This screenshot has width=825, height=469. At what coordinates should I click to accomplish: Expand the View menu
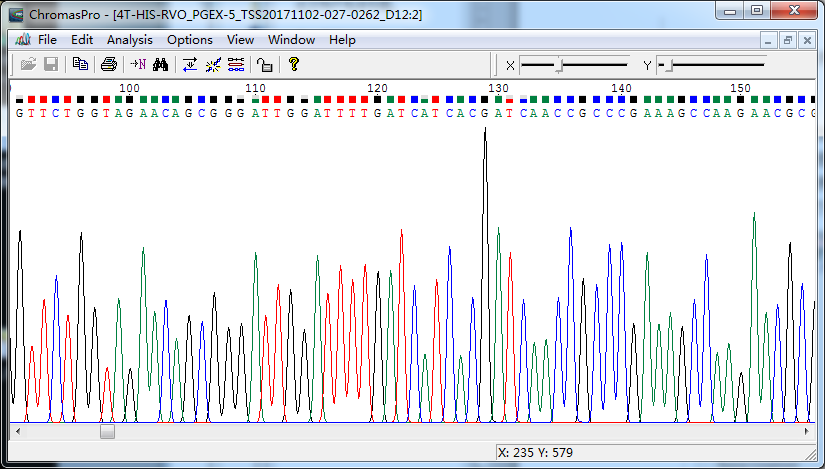[x=240, y=40]
